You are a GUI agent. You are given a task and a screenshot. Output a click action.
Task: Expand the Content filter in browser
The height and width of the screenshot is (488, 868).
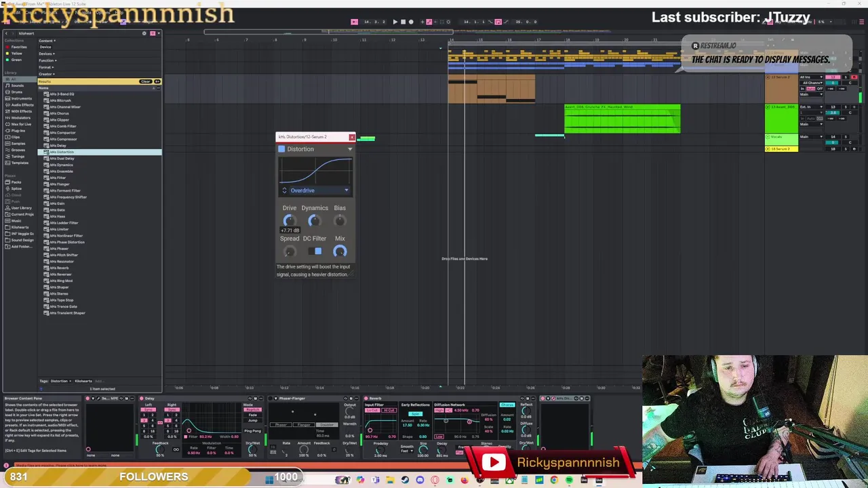click(x=47, y=41)
